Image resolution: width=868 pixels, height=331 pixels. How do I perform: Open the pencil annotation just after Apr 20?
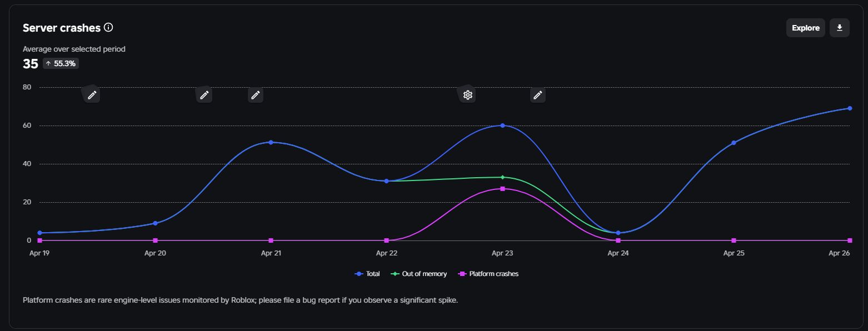click(x=204, y=95)
